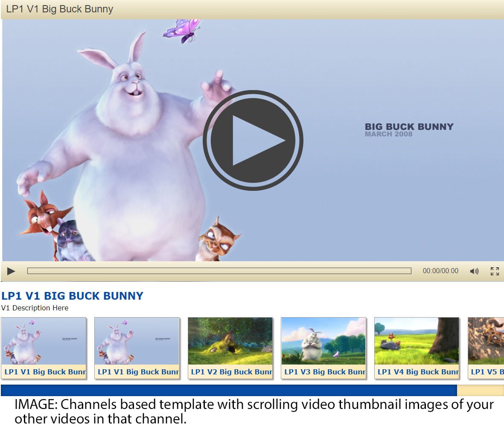Mute audio with the speaker volume icon
Viewport: 504px width, 429px height.
[x=474, y=271]
